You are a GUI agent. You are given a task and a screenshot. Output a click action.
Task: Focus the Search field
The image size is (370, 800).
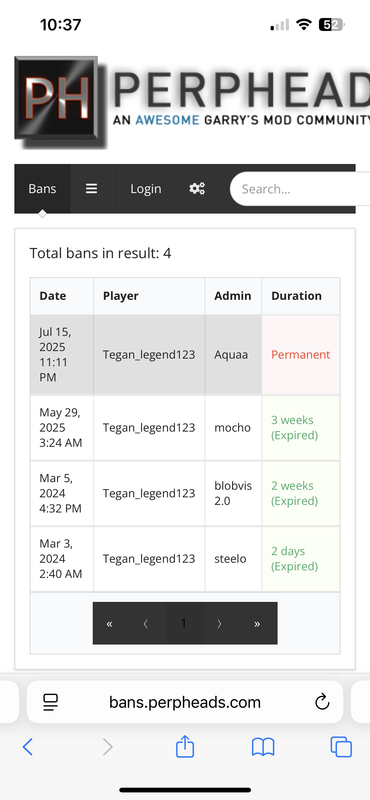tap(300, 189)
